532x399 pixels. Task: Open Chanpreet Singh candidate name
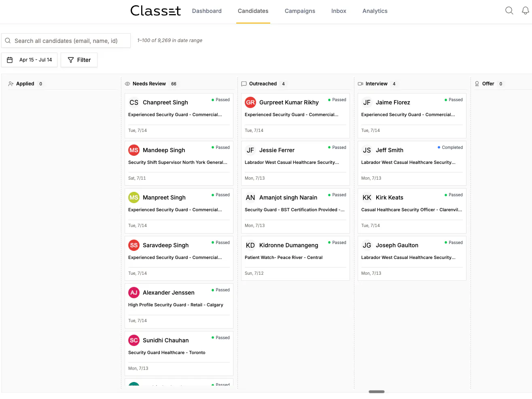(165, 102)
